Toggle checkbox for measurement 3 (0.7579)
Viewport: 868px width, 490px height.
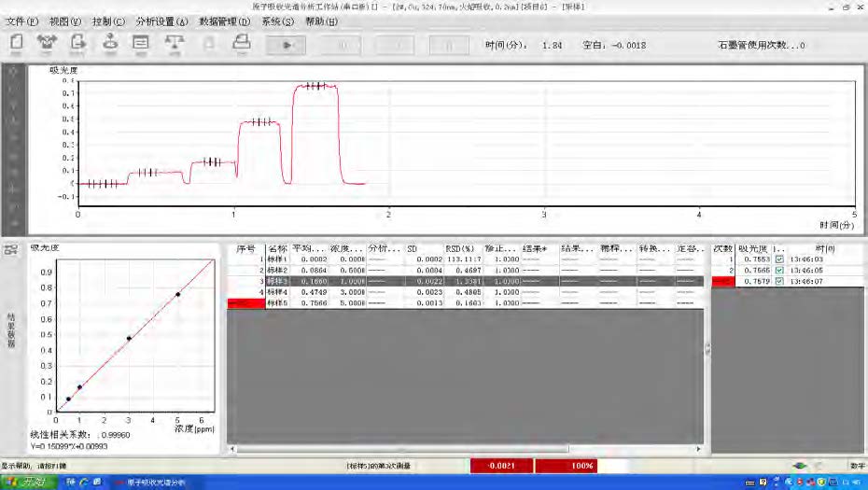coord(779,280)
